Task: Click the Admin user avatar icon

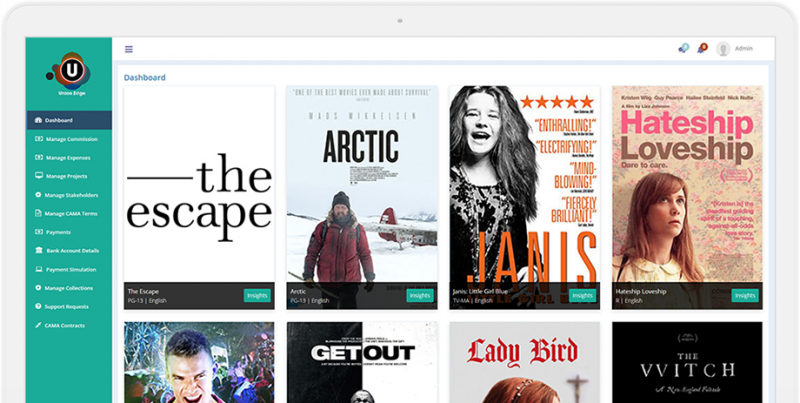Action: point(723,48)
